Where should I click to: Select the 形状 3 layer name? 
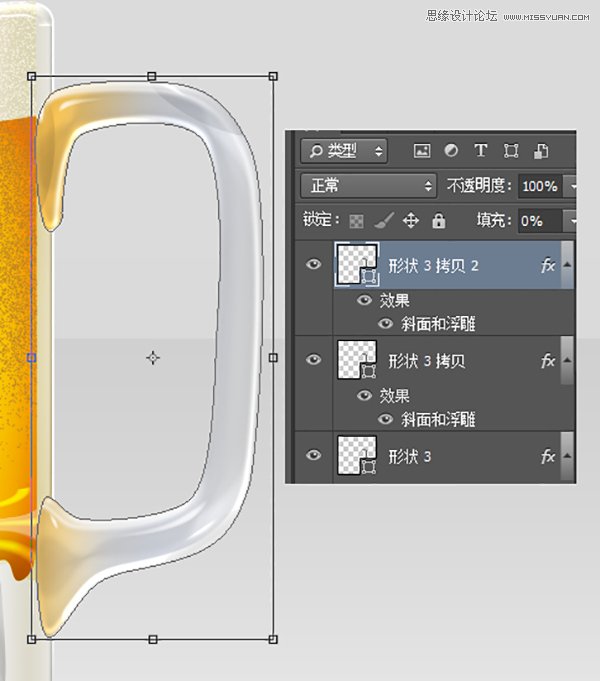(x=410, y=456)
